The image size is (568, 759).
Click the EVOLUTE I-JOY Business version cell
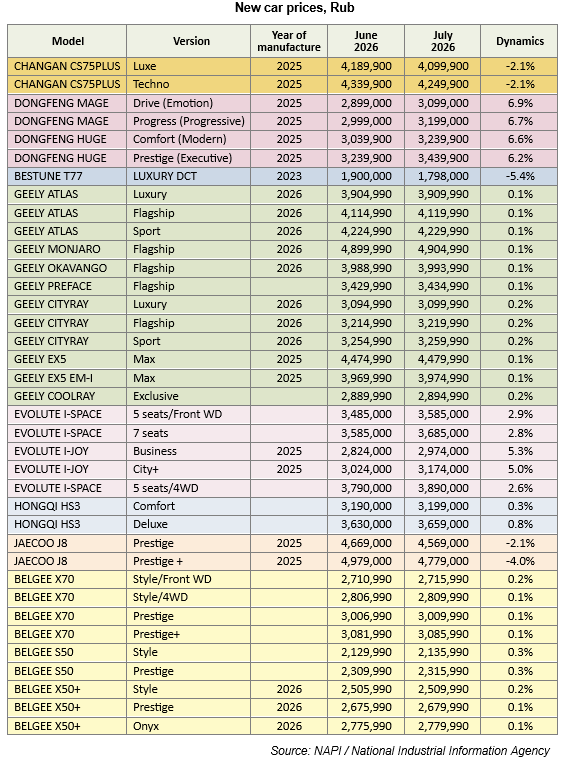tap(189, 451)
